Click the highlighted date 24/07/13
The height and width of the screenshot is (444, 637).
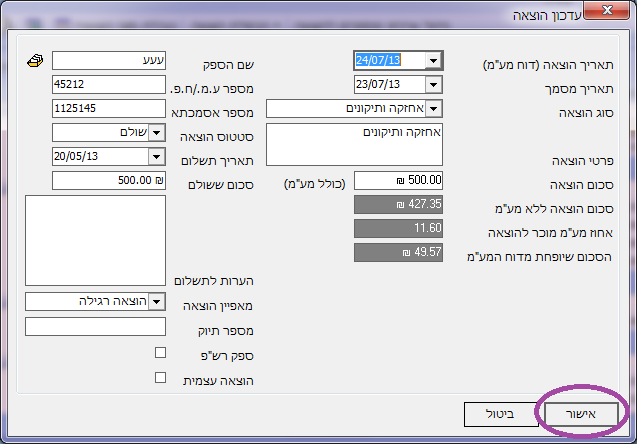(378, 61)
